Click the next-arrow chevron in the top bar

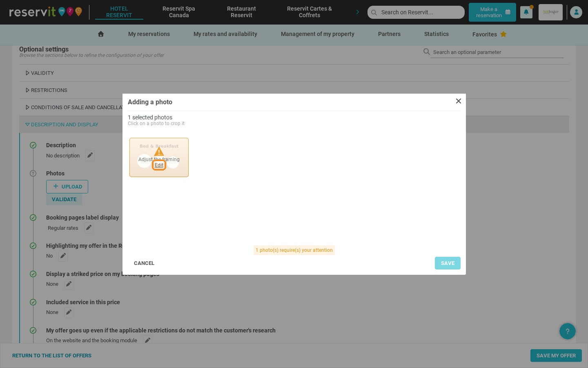(358, 12)
